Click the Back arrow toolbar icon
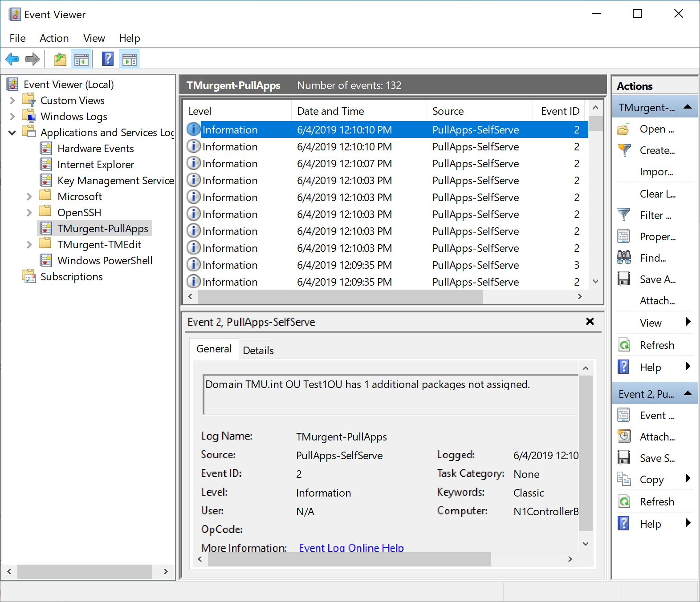700x602 pixels. (12, 59)
